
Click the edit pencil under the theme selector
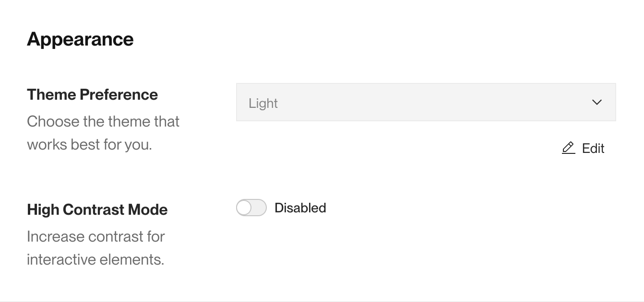[568, 148]
